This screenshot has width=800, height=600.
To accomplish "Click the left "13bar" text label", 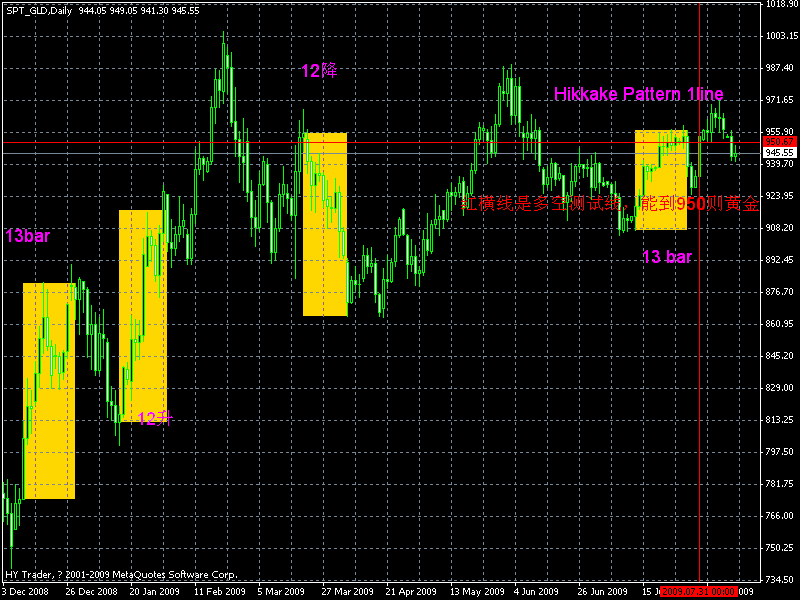I will (x=26, y=234).
